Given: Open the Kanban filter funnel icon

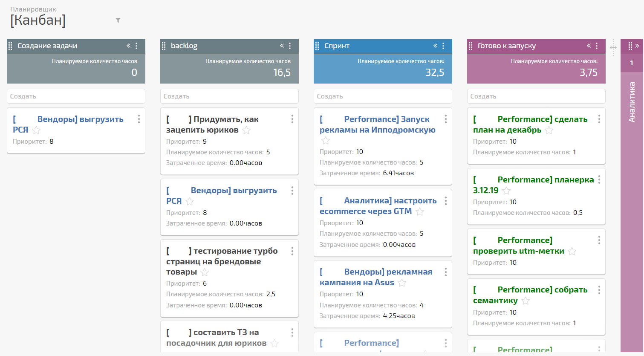Looking at the screenshot, I should [118, 20].
